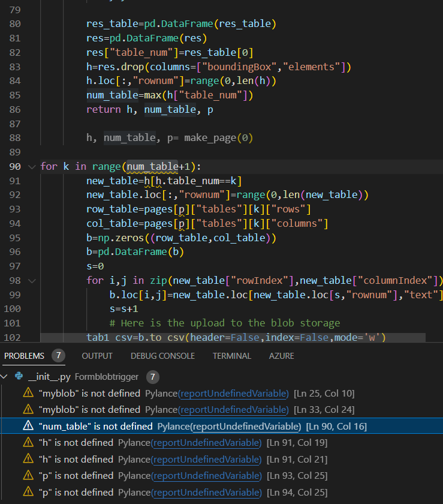This screenshot has width=443, height=504.
Task: Open reportUndefinedVariable link on "p" Ln 93 row
Action: (206, 476)
